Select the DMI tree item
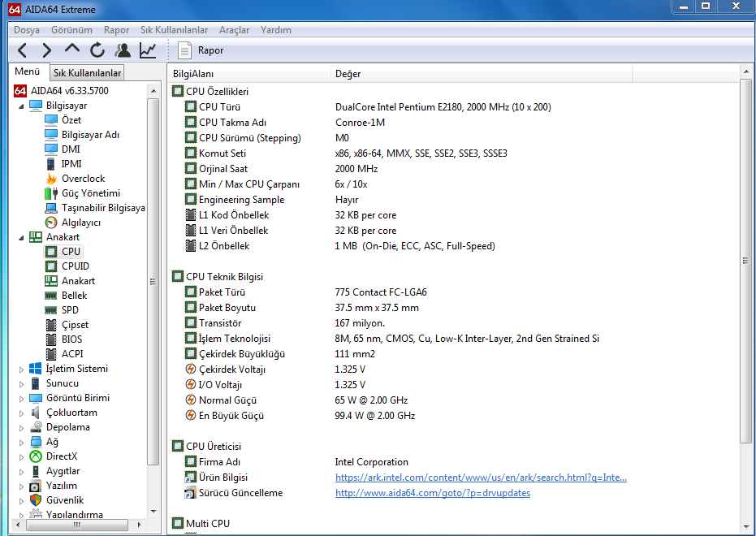 pos(71,149)
